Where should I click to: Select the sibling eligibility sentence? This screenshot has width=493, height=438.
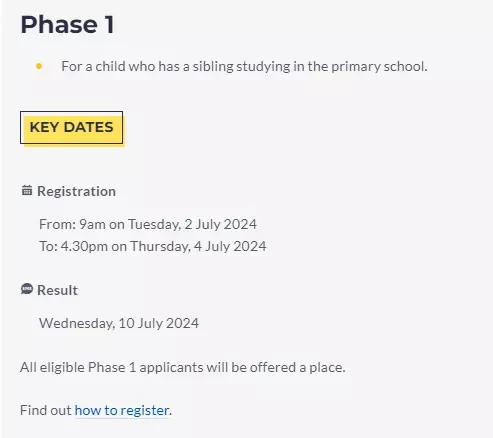pos(244,66)
